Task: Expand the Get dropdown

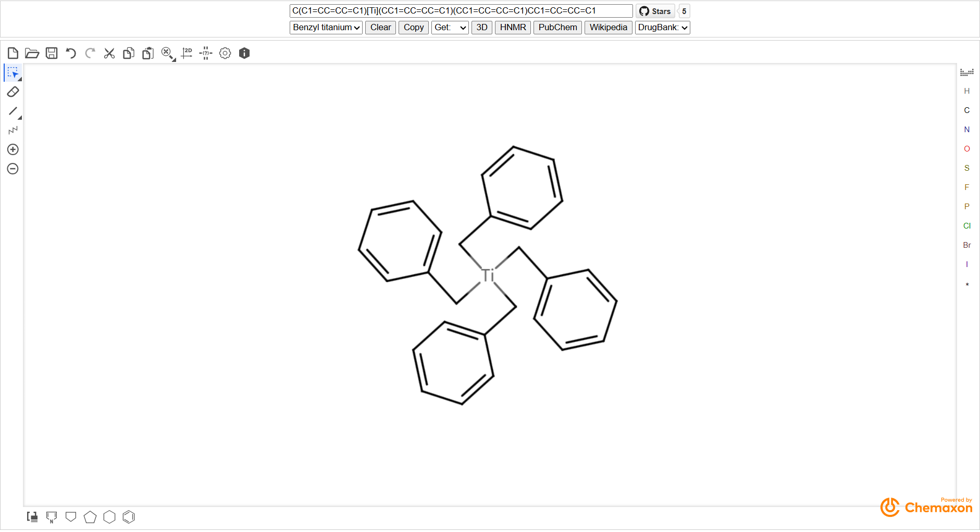Action: [450, 28]
